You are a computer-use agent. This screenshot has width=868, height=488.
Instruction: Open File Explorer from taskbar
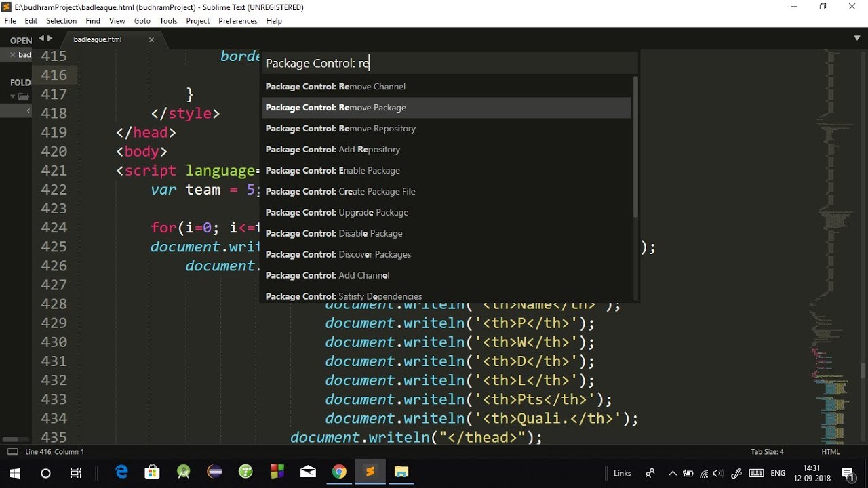[401, 472]
